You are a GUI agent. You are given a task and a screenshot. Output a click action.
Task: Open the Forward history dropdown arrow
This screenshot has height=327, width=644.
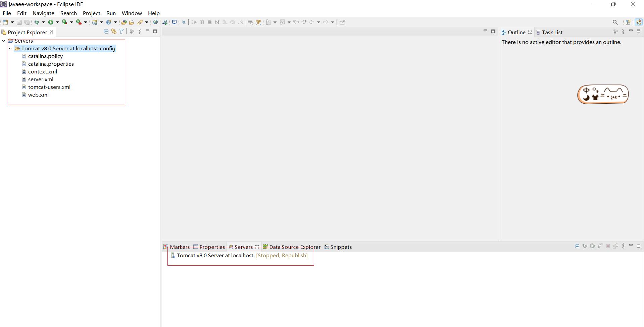[x=333, y=22]
